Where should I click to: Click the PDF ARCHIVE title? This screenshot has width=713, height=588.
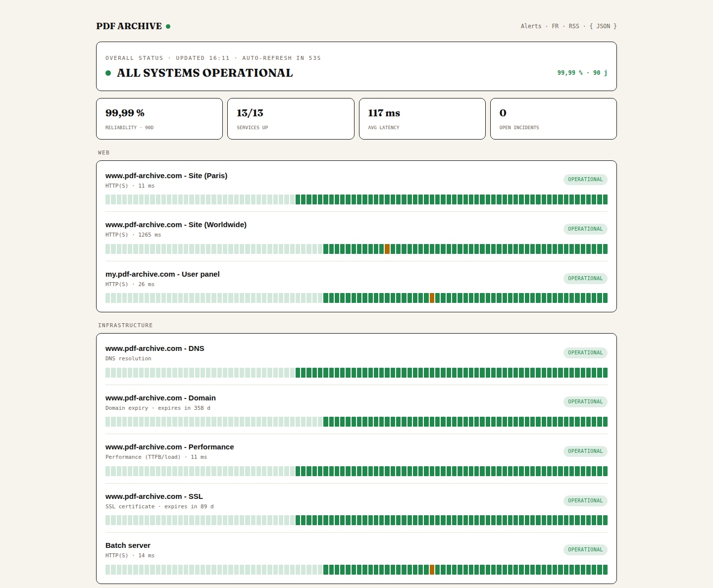(129, 26)
